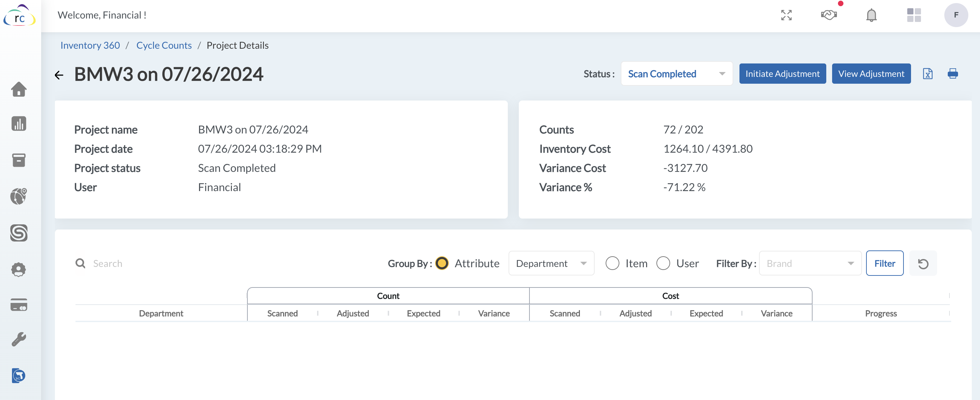This screenshot has height=400, width=980.
Task: Select Group By Attribute radio
Action: coord(442,263)
